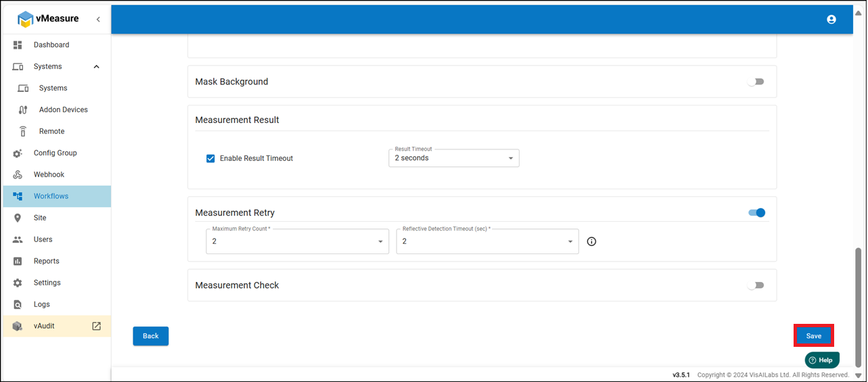This screenshot has width=868, height=382.
Task: Save the workflow settings
Action: click(x=813, y=336)
